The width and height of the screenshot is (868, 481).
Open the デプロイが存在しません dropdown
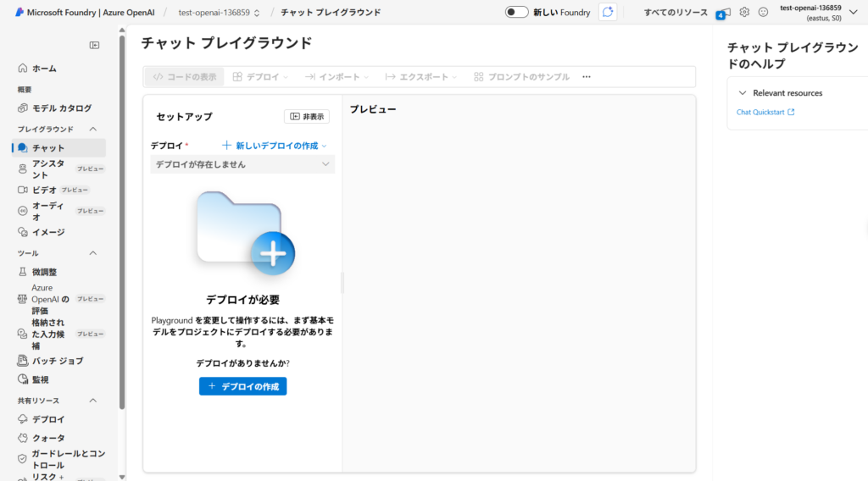pyautogui.click(x=242, y=164)
